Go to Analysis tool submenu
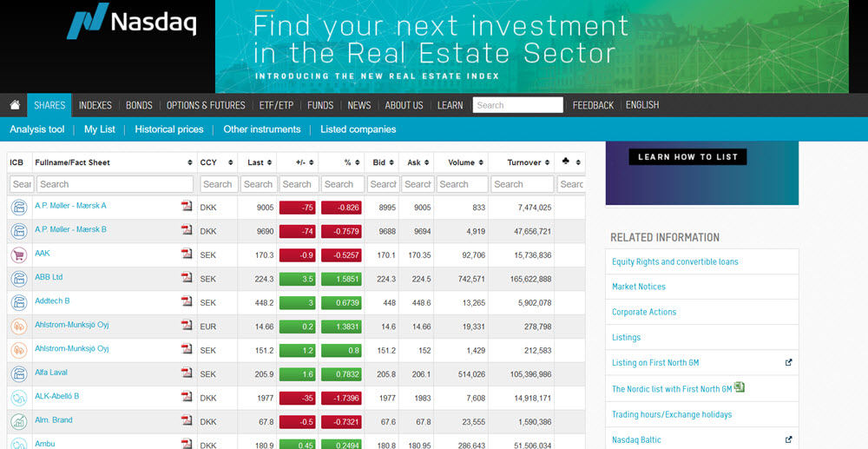 [37, 129]
